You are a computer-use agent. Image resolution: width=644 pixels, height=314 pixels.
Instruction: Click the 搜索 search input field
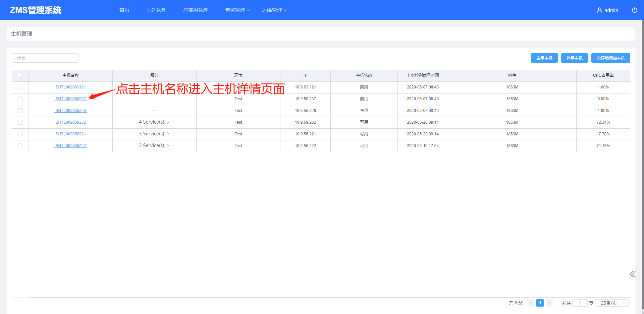tap(45, 58)
